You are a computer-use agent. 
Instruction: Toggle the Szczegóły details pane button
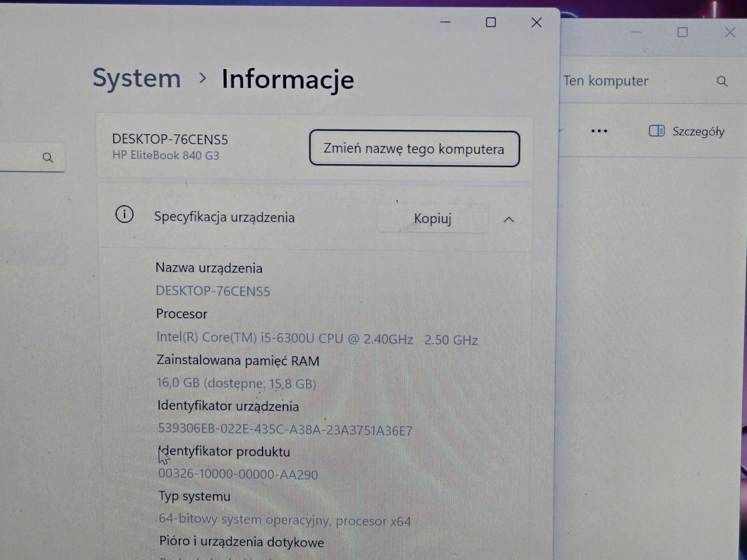[x=686, y=131]
